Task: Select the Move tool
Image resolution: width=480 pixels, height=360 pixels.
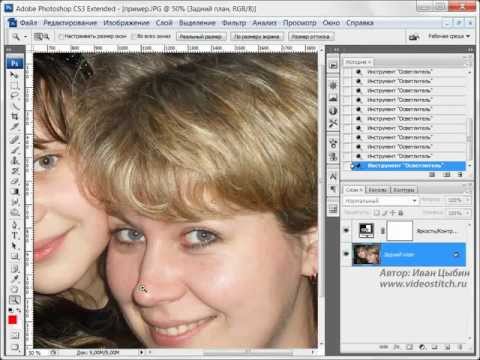Action: click(x=14, y=75)
